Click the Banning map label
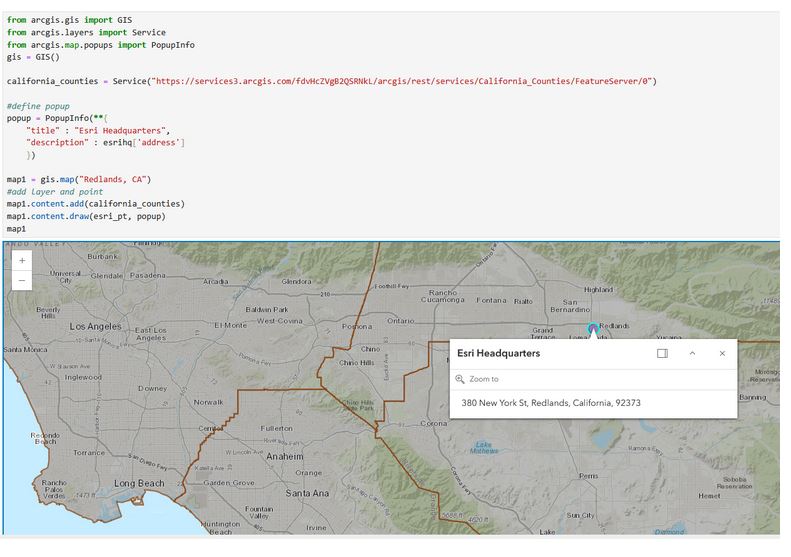The width and height of the screenshot is (791, 557). tap(753, 398)
